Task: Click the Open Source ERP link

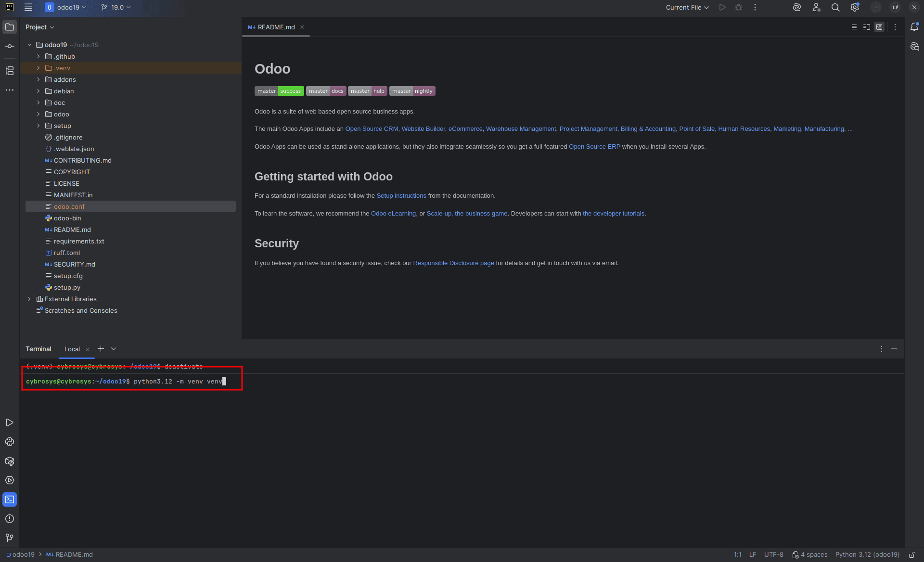Action: [594, 147]
